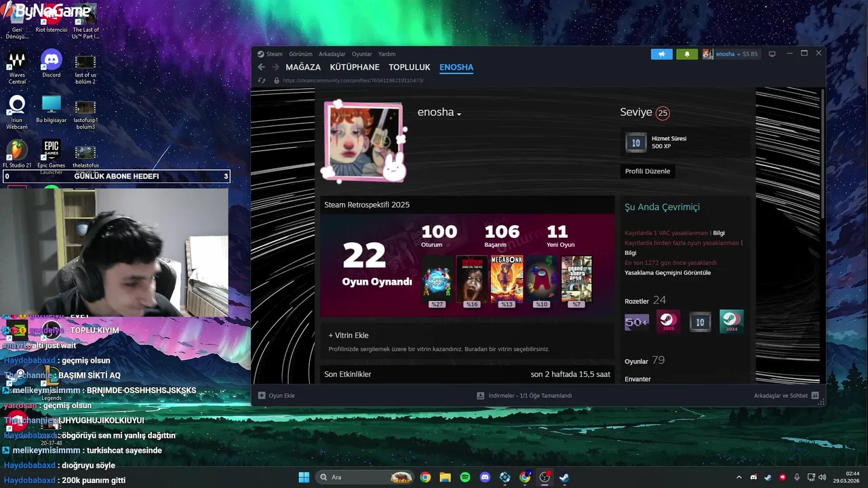Viewport: 868px width, 488px height.
Task: Open the green notifications bell
Action: 687,54
